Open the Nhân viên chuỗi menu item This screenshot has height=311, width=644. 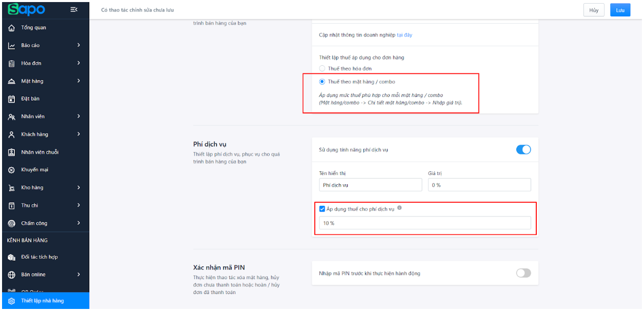45,152
